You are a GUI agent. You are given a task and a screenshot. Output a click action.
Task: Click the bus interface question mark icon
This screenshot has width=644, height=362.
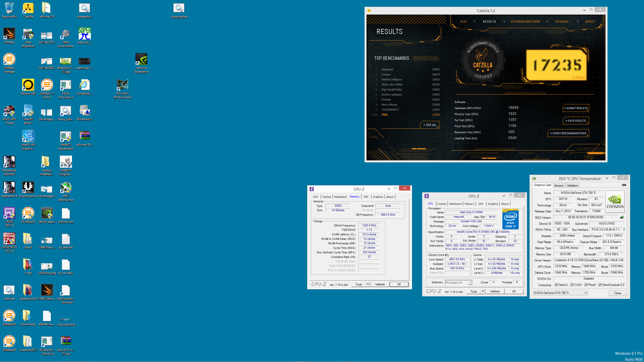coord(624,230)
